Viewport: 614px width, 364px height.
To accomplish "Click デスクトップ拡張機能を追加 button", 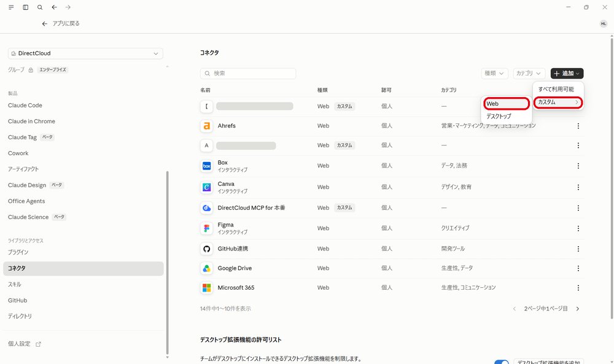I will [x=548, y=362].
